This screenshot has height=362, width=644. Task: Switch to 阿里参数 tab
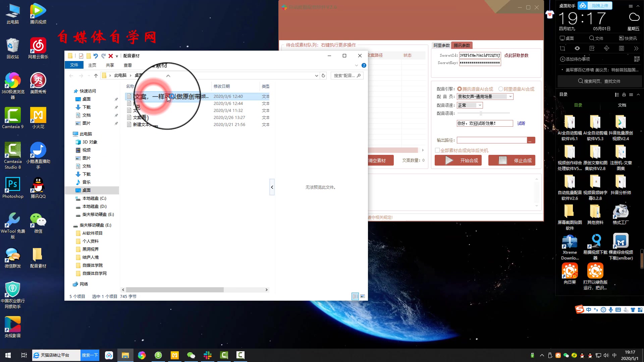(441, 46)
